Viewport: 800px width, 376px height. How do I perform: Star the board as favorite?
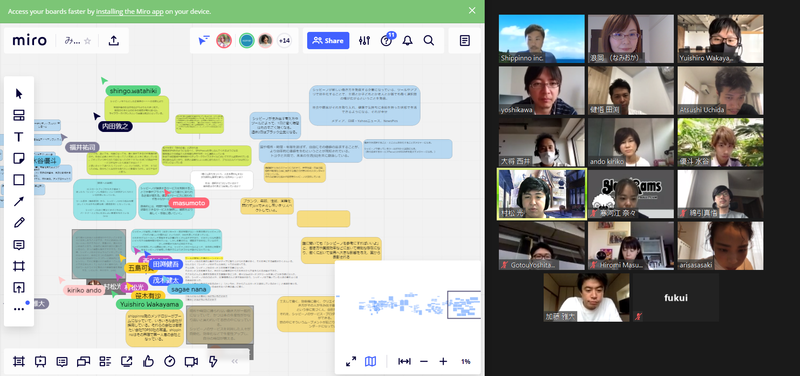click(87, 41)
